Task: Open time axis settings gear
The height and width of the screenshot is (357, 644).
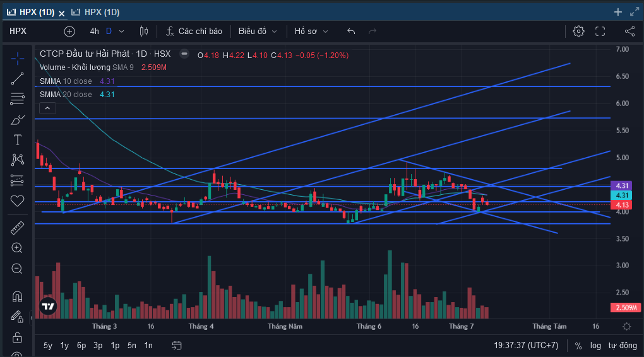Action: pos(627,327)
